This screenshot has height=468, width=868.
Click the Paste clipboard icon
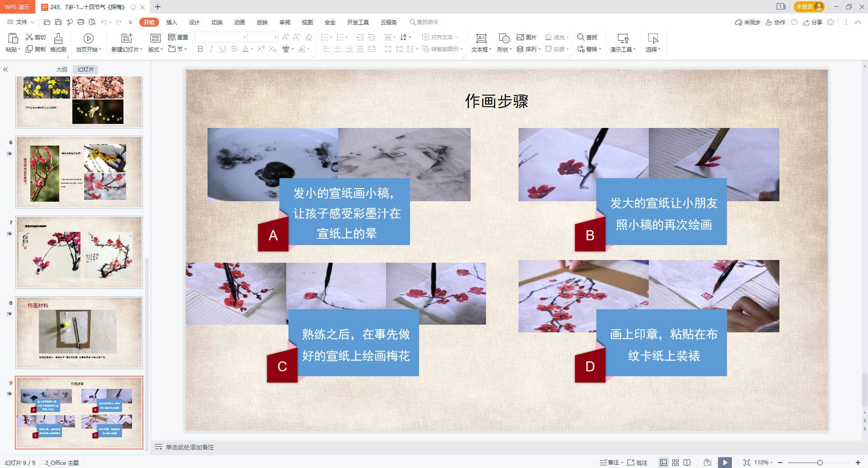coord(13,38)
